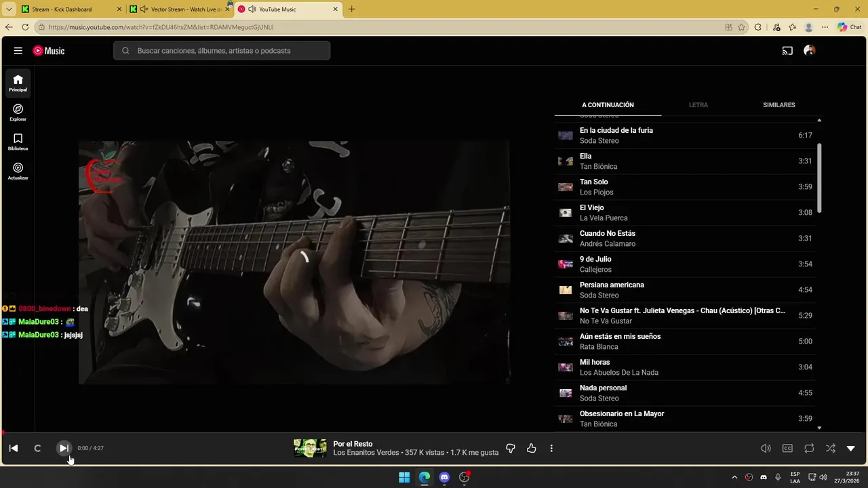Play 9 de Julio by Callejeros
Image resolution: width=868 pixels, height=488 pixels.
(685, 264)
